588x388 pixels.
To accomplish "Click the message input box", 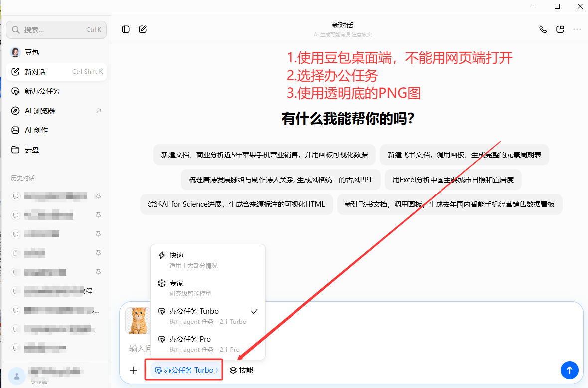I will point(351,349).
